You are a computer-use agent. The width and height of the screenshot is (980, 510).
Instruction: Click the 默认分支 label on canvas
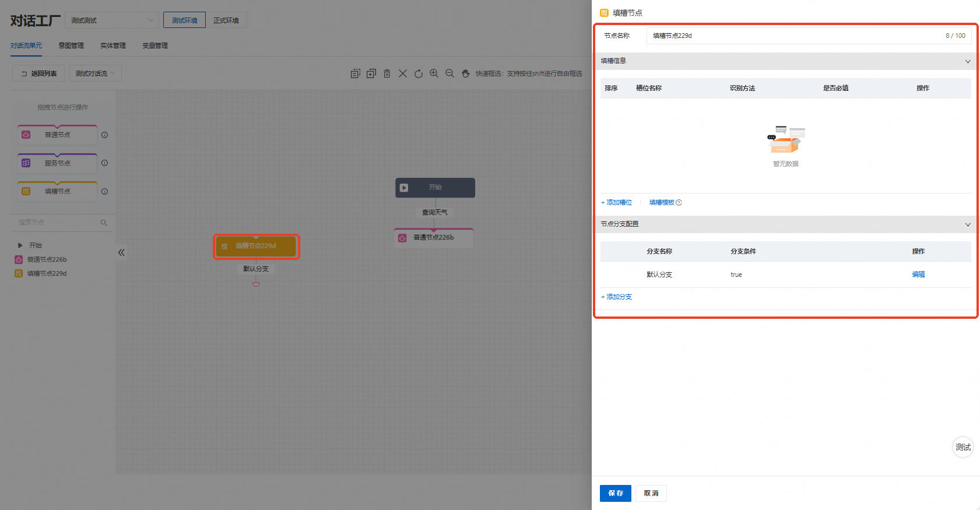(256, 269)
